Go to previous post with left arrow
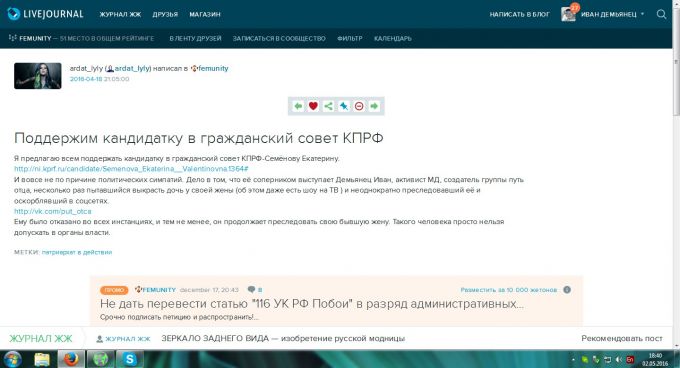Viewport: 680px width, 368px height. (x=298, y=106)
